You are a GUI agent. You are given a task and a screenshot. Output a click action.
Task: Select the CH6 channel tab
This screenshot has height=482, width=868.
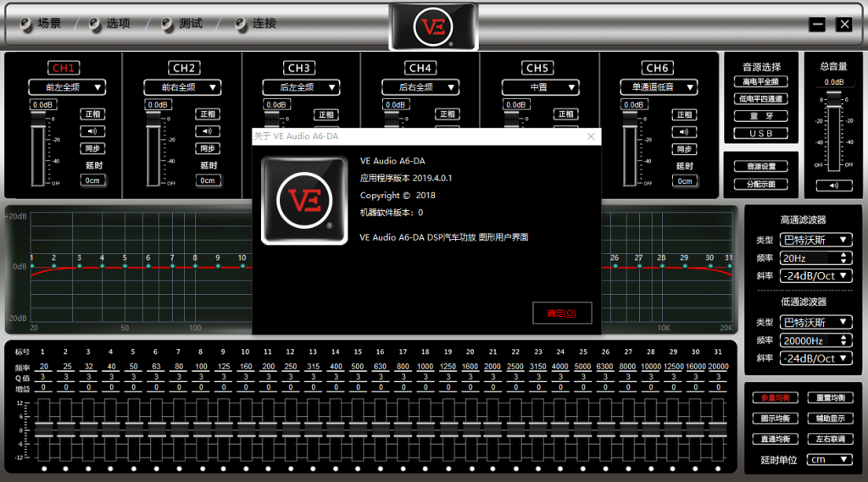click(658, 68)
